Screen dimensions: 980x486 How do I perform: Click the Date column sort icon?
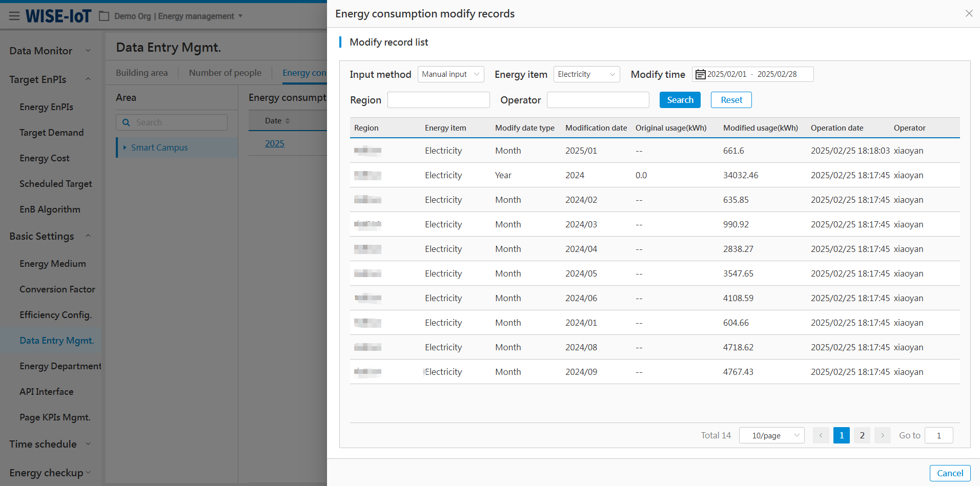pyautogui.click(x=288, y=121)
